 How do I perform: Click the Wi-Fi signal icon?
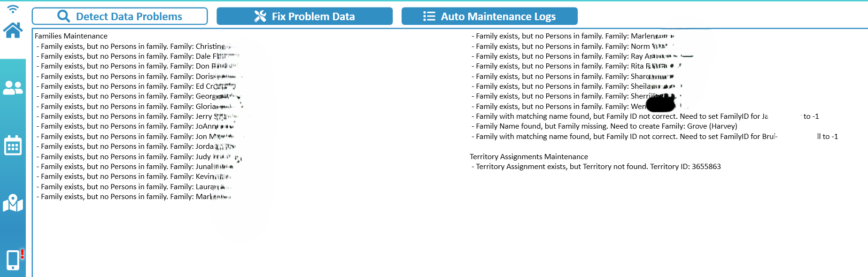tap(13, 8)
